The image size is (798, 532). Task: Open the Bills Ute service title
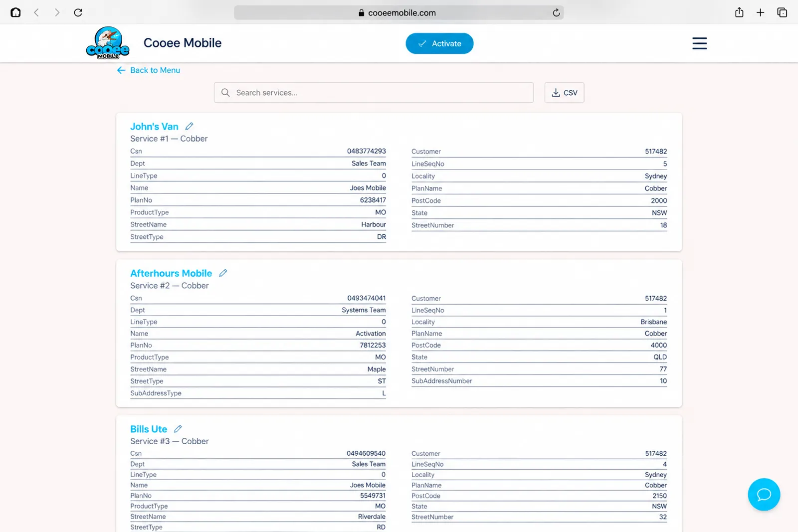coord(149,429)
